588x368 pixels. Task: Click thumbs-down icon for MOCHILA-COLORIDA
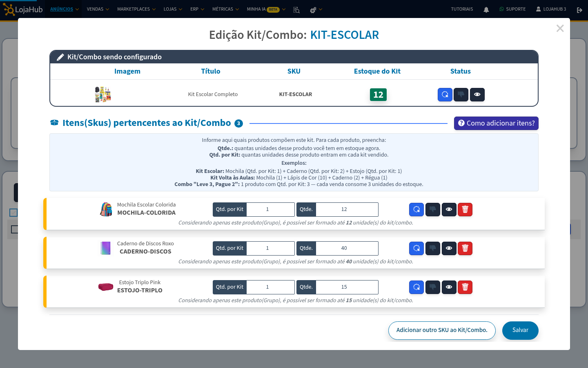click(x=433, y=209)
